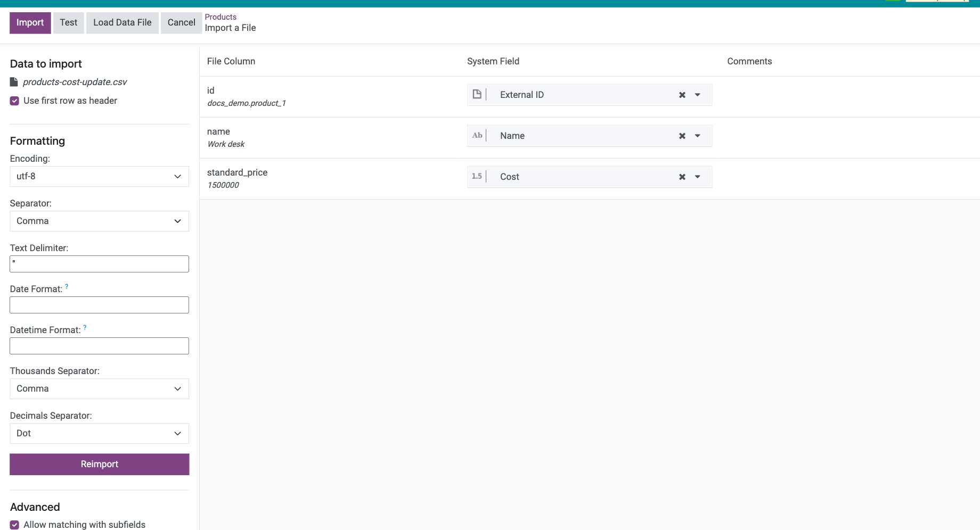Toggle Use first row as header

click(x=14, y=101)
